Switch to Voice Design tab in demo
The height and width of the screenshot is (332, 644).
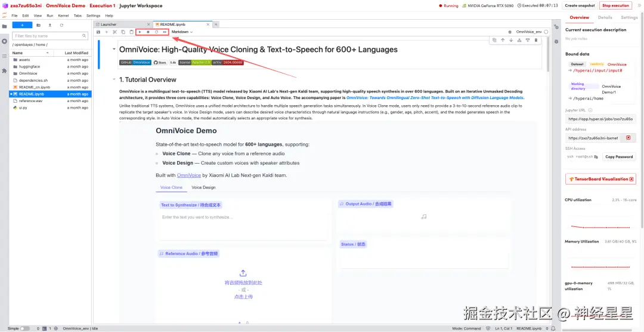click(203, 187)
